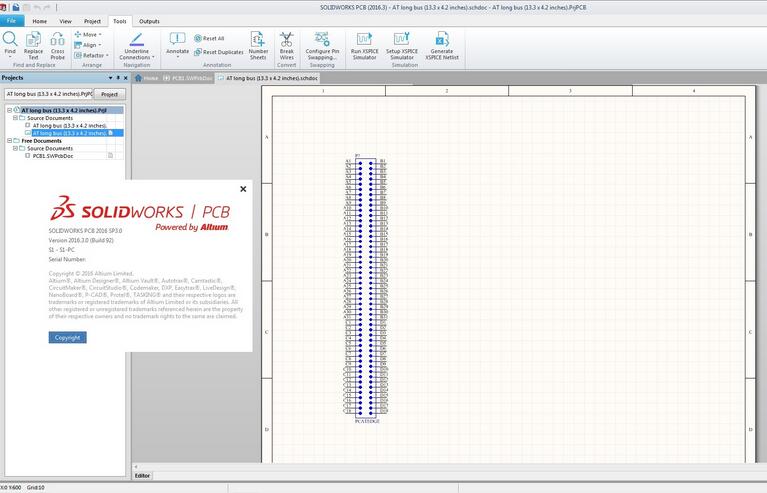Viewport: 767px width, 493px height.
Task: Switch to the View ribbon tab
Action: (65, 21)
